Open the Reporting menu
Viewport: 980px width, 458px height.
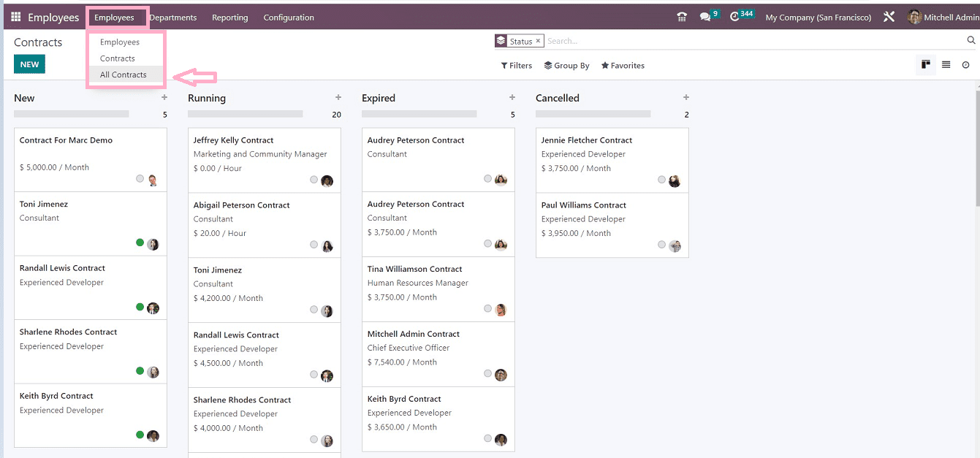tap(229, 18)
